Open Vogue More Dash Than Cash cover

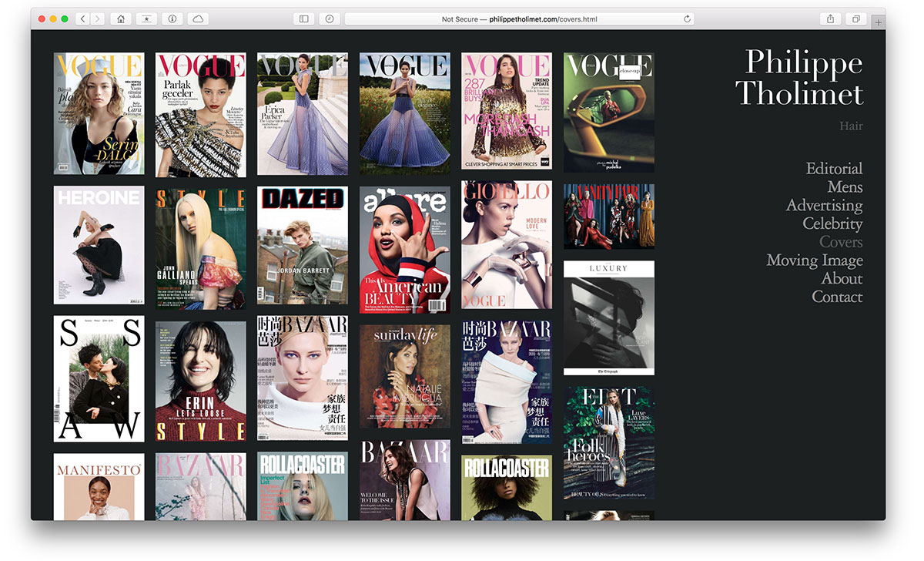tap(507, 111)
